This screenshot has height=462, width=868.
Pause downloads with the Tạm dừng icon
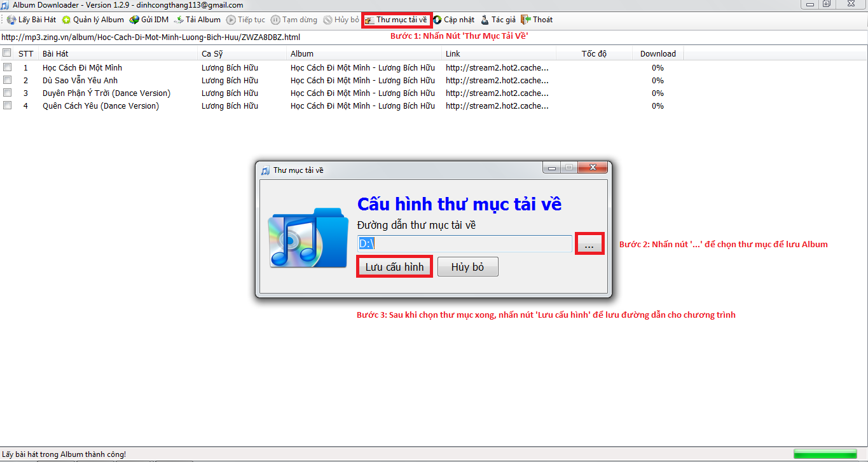(x=295, y=19)
